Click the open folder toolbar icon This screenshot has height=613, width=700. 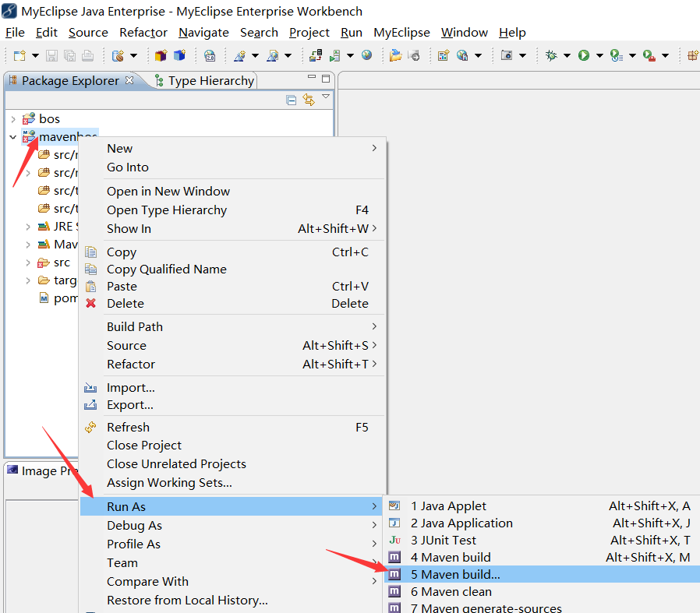tap(395, 56)
